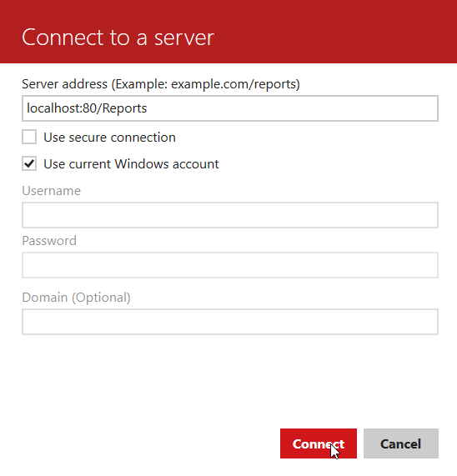Click the 'Connect to a server' dialog title
The height and width of the screenshot is (476, 457).
[x=118, y=38]
